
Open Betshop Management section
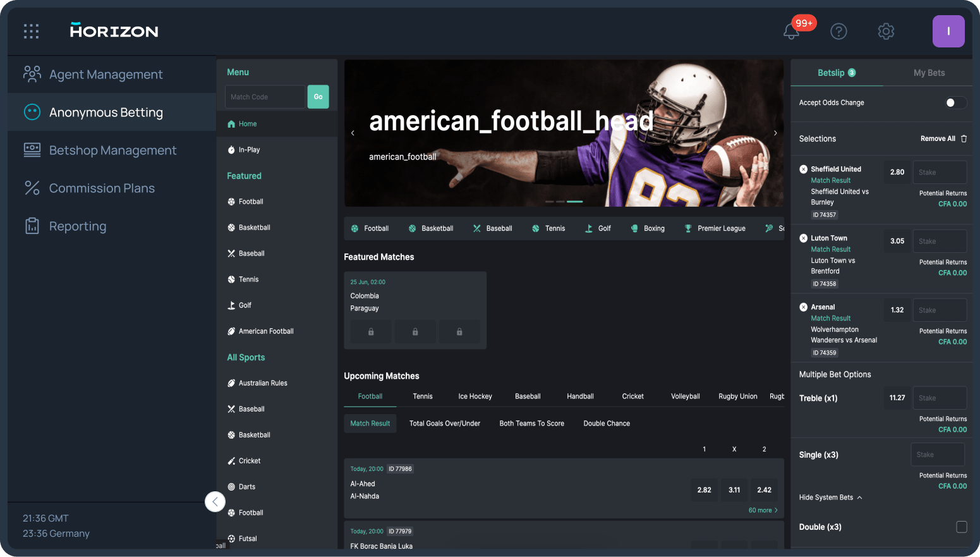tap(112, 150)
